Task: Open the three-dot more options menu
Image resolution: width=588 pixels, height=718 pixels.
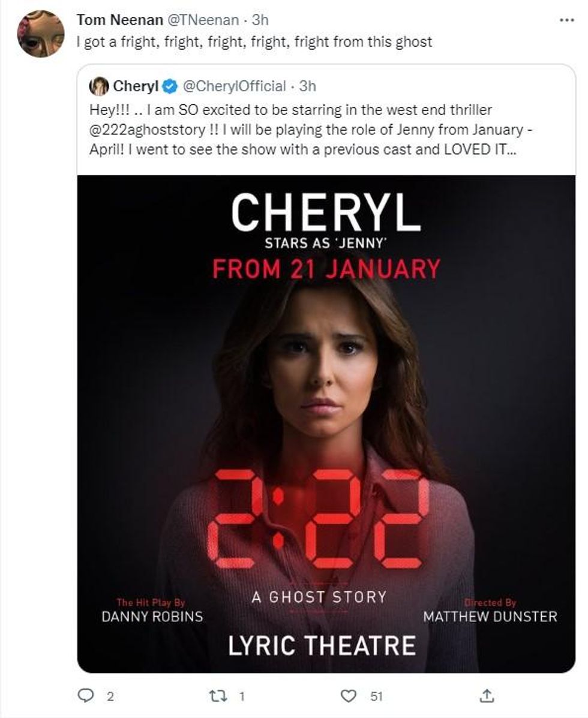Action: click(566, 20)
